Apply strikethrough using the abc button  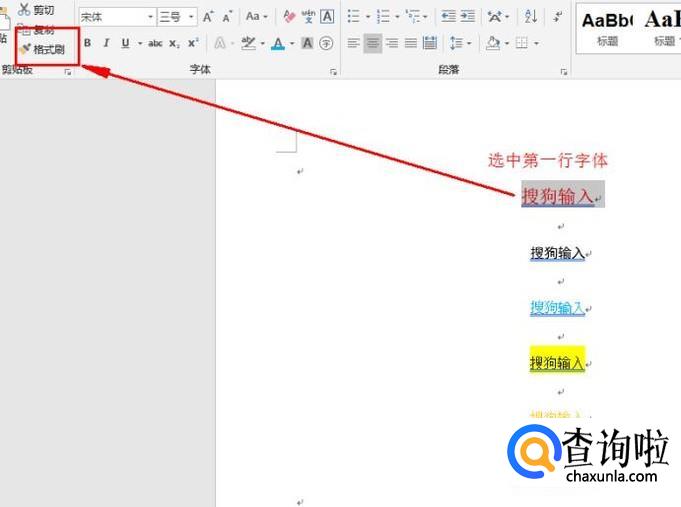(155, 43)
